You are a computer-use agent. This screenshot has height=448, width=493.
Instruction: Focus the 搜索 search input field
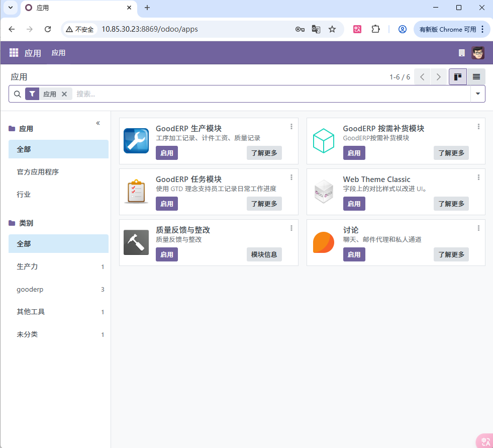coord(272,94)
